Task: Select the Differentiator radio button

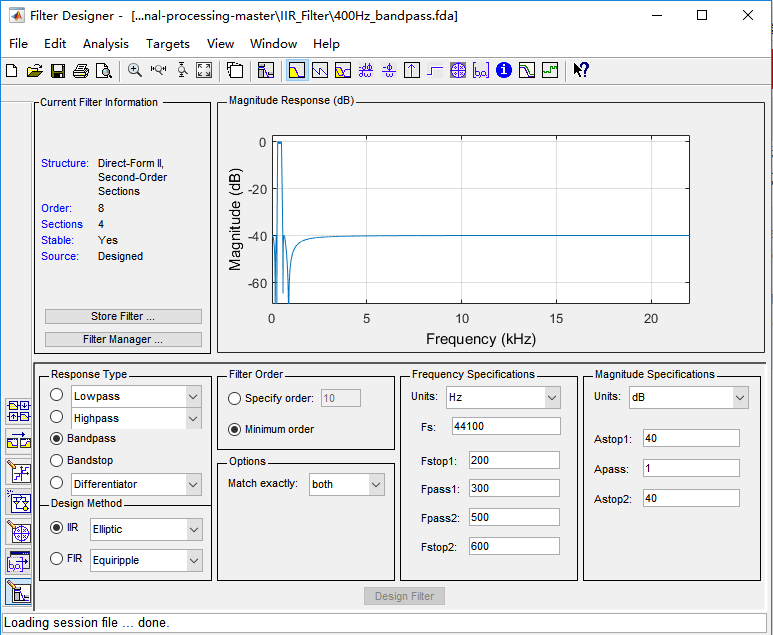Action: 57,483
